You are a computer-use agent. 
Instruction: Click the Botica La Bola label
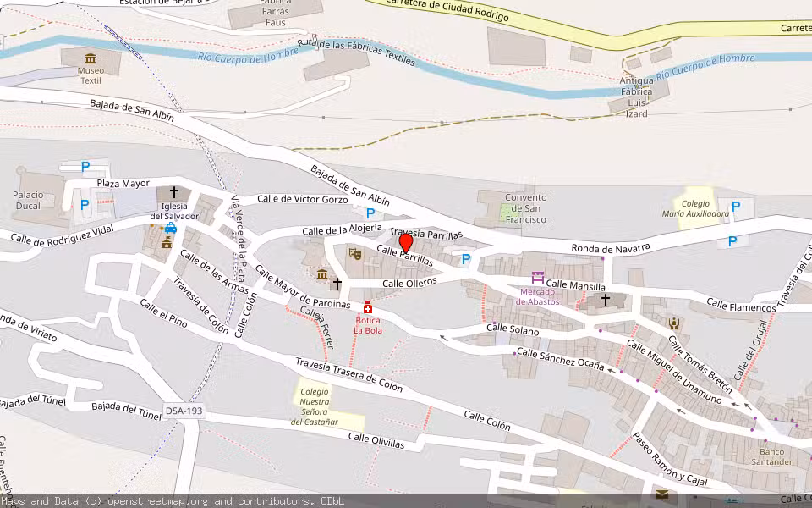coord(368,325)
